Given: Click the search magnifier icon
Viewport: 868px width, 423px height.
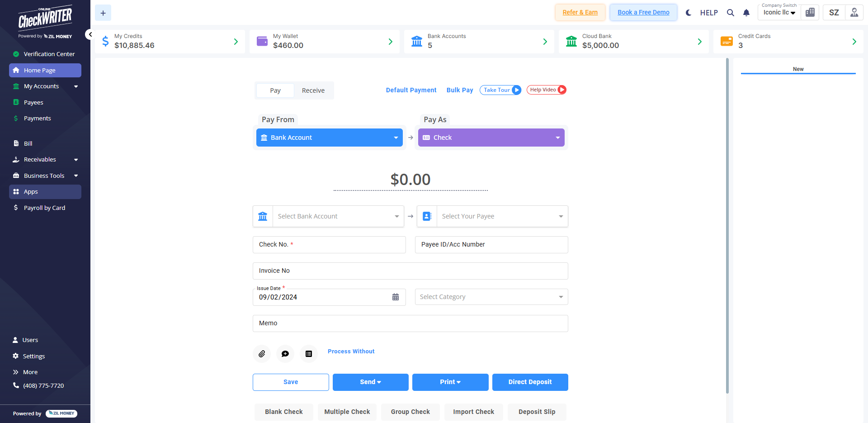Looking at the screenshot, I should click(x=730, y=13).
